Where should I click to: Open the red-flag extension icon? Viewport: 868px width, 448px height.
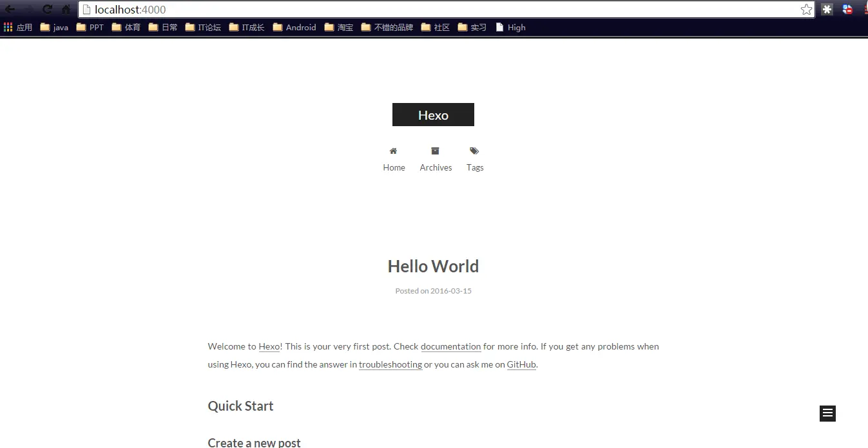tap(847, 9)
